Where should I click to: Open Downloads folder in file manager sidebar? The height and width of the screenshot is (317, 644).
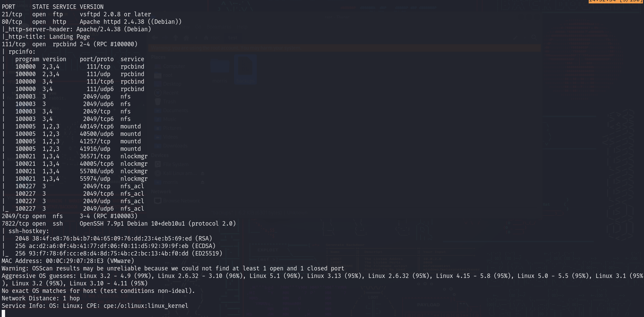pos(171,146)
